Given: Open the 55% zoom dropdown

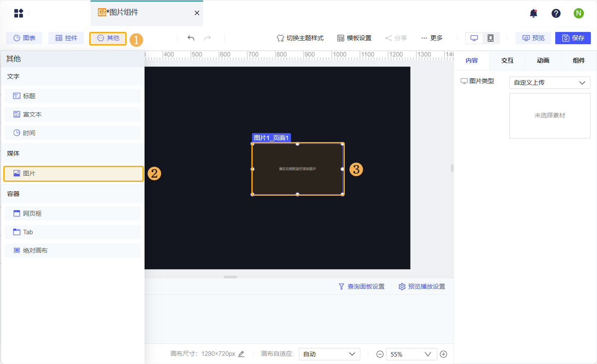Looking at the screenshot, I should click(411, 354).
